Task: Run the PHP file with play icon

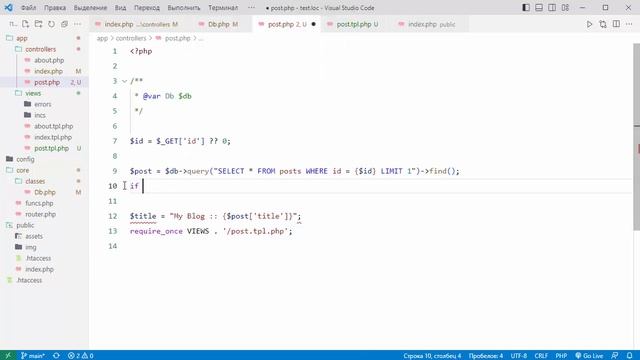Action: pos(589,24)
